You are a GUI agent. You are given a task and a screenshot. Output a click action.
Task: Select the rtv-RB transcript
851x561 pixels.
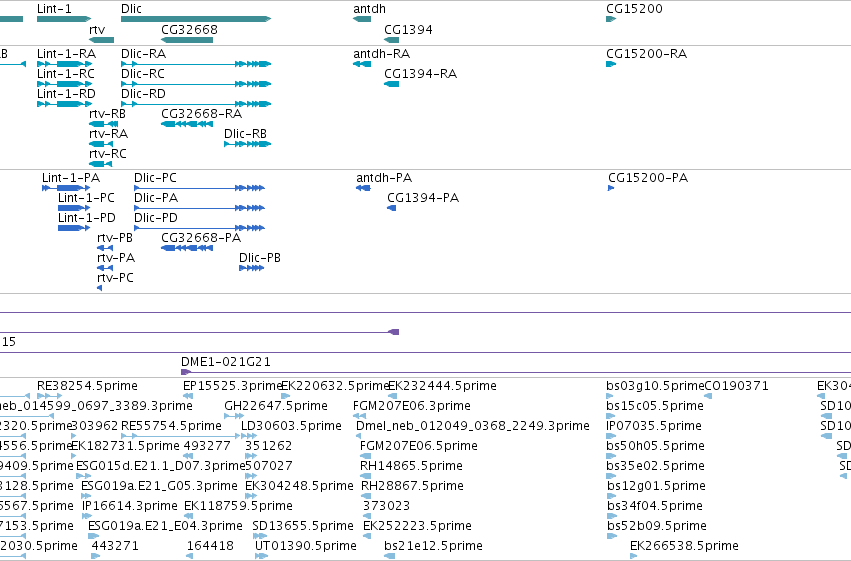pos(103,124)
